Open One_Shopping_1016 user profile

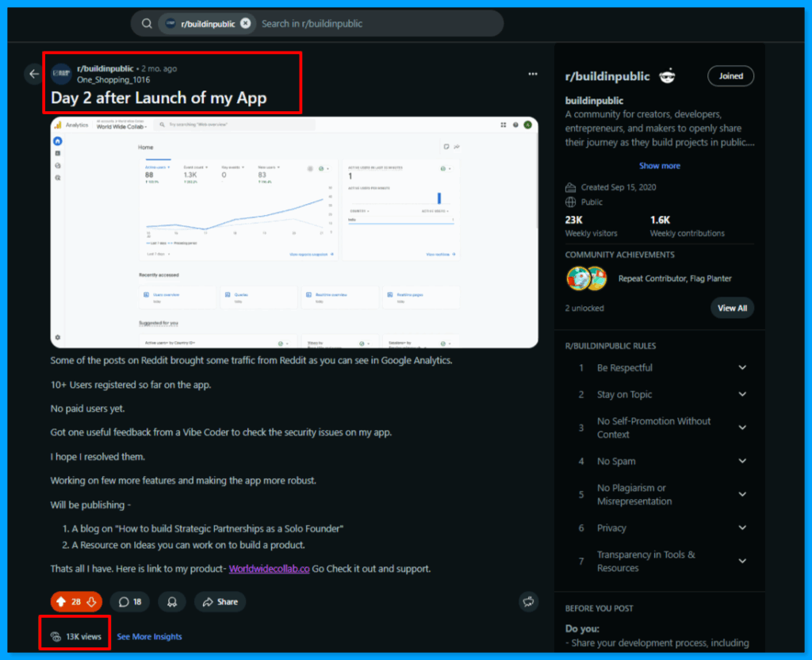coord(113,80)
